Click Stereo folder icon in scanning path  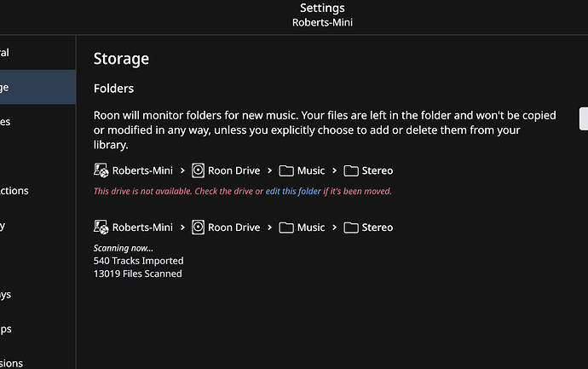pyautogui.click(x=351, y=228)
